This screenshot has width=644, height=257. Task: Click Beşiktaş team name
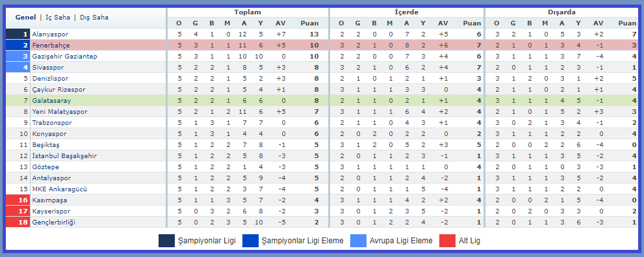(45, 145)
